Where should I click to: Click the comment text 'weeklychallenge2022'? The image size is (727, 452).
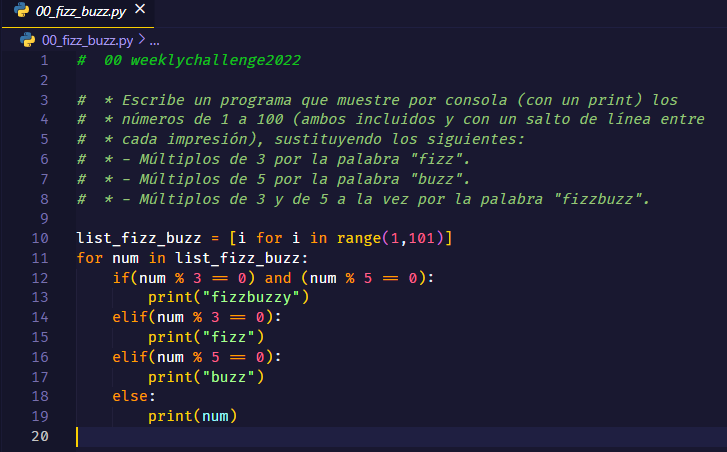point(216,60)
